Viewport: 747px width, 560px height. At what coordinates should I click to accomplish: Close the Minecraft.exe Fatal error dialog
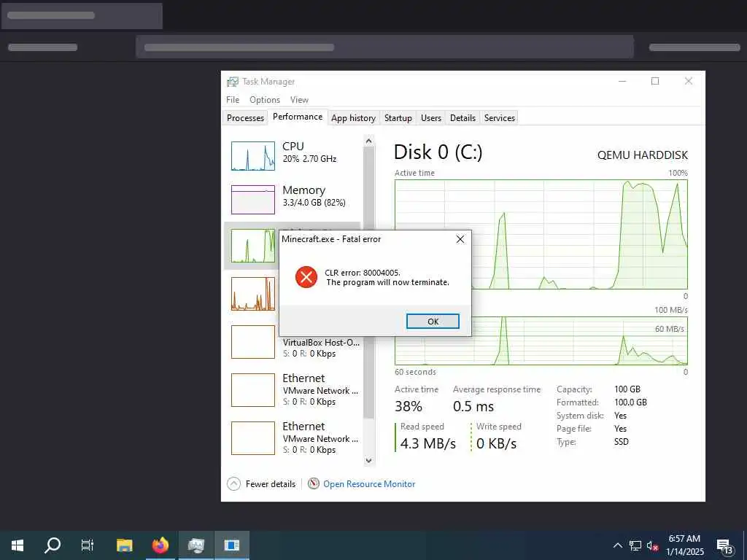click(460, 239)
